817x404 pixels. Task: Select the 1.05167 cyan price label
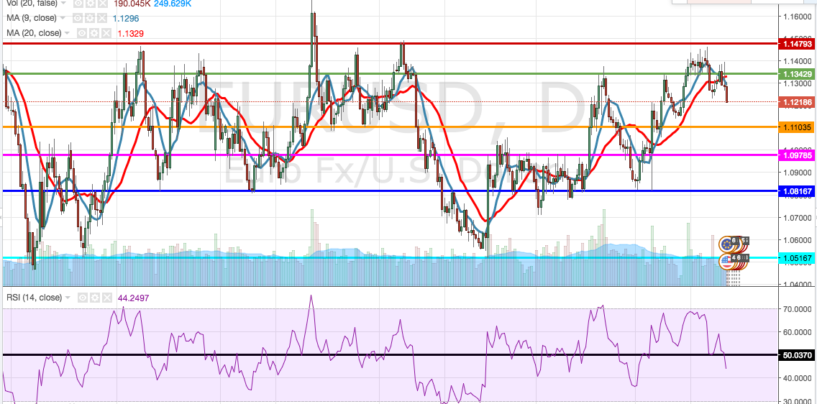797,258
